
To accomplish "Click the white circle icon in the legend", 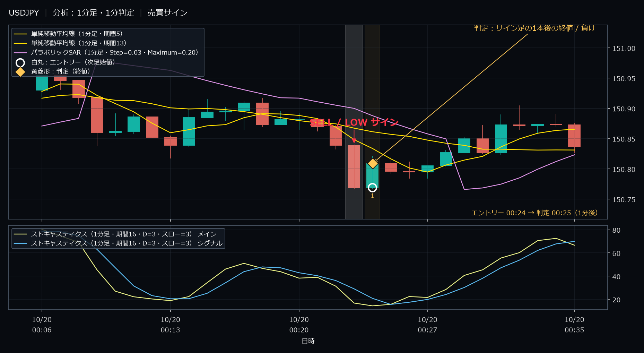I will [x=20, y=62].
